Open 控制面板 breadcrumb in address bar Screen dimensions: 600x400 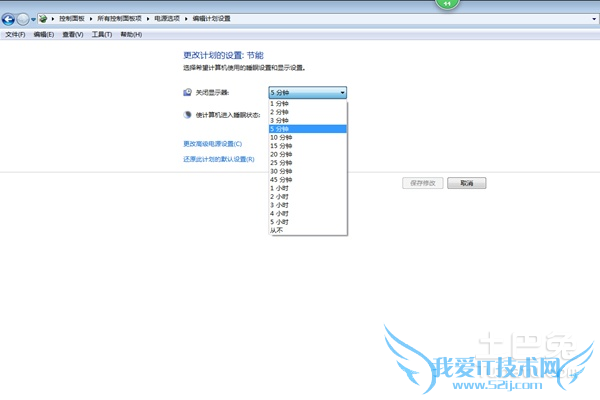[x=72, y=18]
